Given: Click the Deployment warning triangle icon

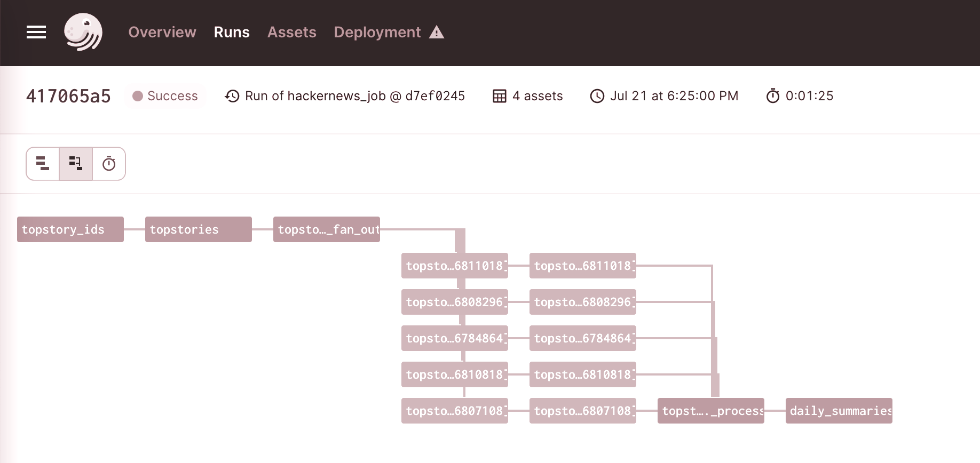Looking at the screenshot, I should pyautogui.click(x=437, y=33).
